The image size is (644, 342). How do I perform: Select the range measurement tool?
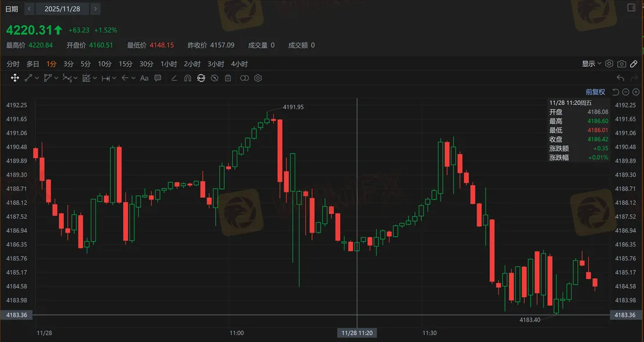106,78
